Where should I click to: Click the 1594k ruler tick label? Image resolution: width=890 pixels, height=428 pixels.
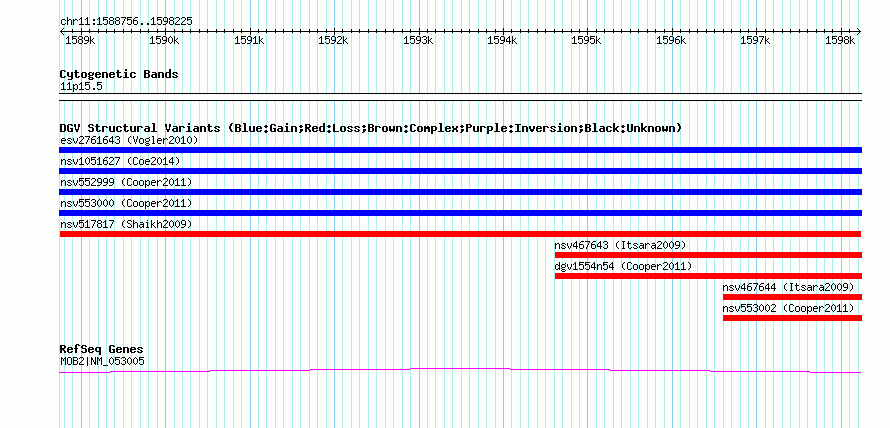(x=502, y=40)
